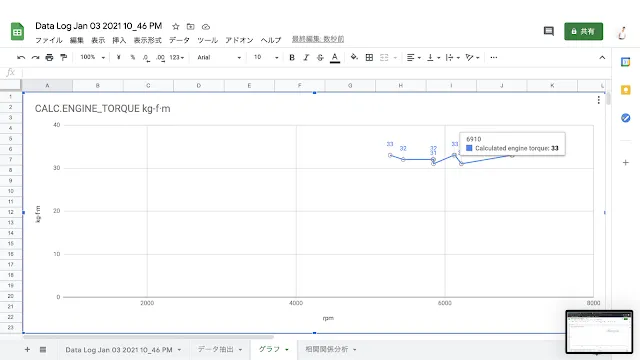Open the text color picker
This screenshot has width=640, height=360.
click(335, 58)
